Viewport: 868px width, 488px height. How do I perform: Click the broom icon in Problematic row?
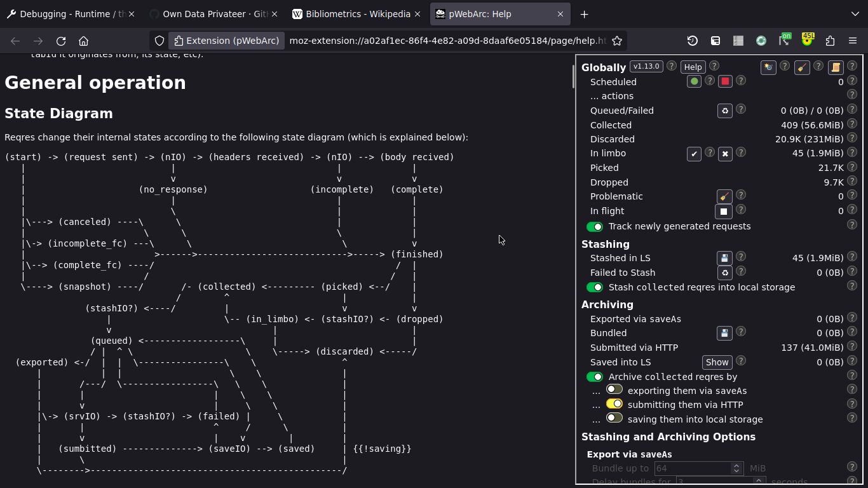point(724,197)
